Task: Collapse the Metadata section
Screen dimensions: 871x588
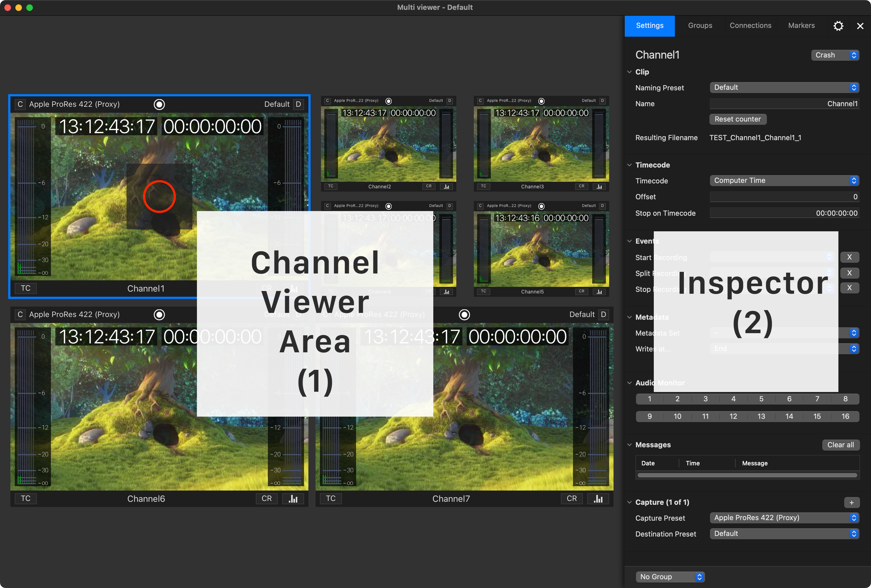Action: 630,317
